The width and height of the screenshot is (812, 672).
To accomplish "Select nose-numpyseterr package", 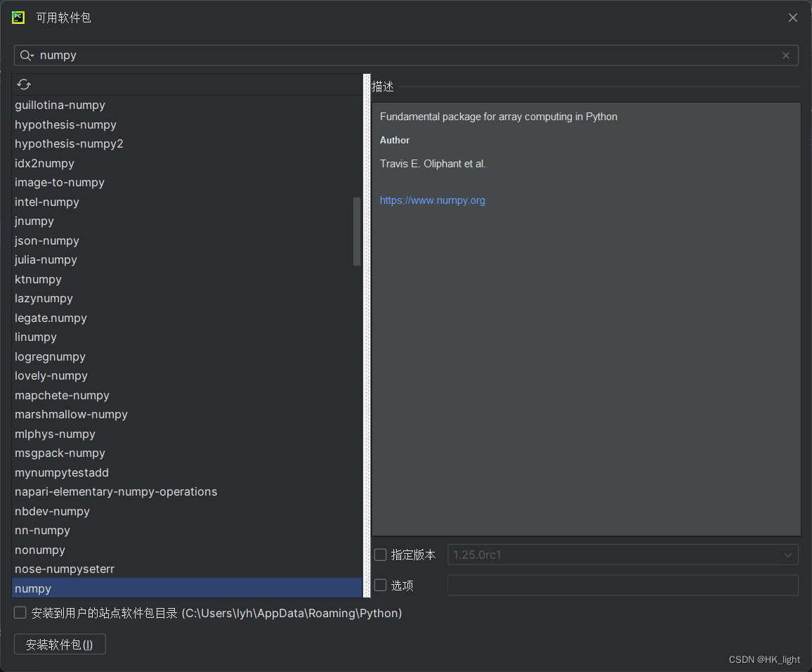I will [187, 569].
